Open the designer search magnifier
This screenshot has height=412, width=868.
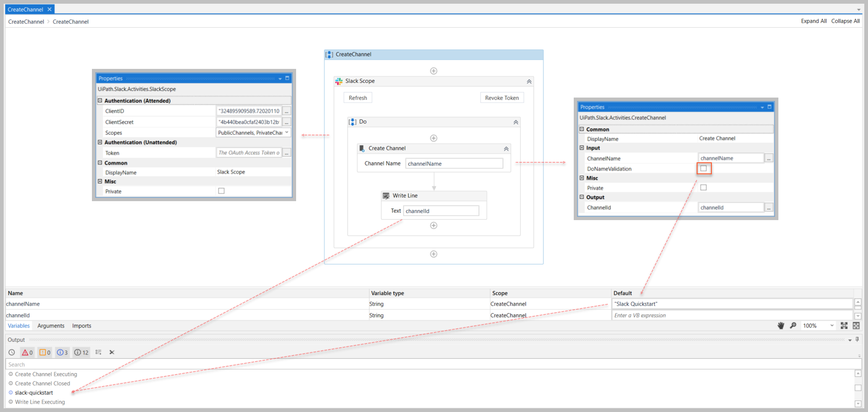793,326
